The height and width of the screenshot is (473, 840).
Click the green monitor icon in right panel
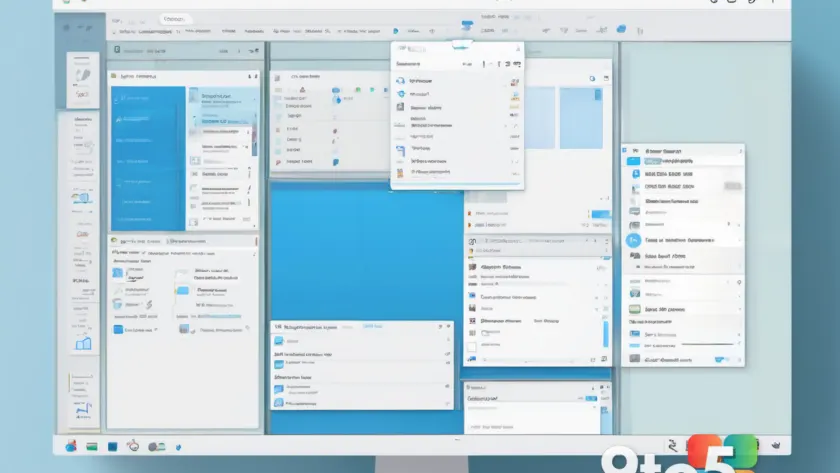635,309
